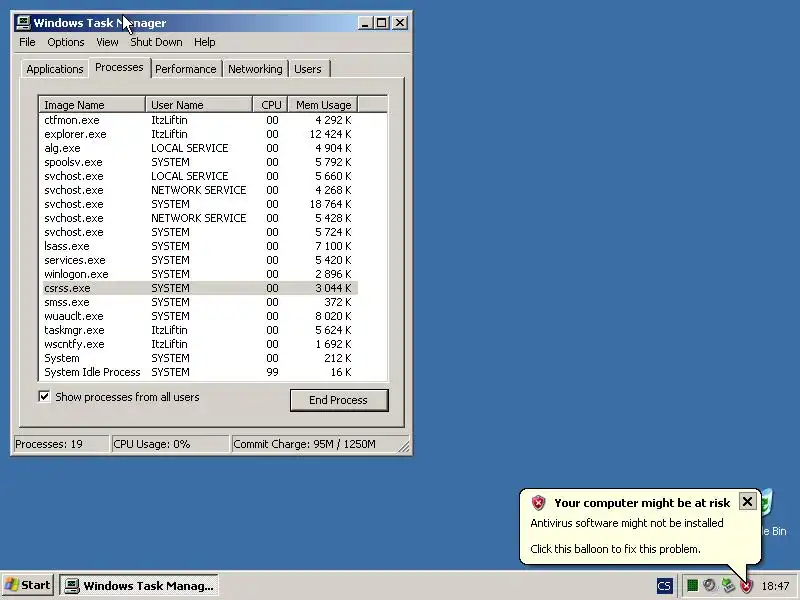Click the 12 424 K memory value for explorer.exe
The width and height of the screenshot is (800, 600).
pyautogui.click(x=330, y=134)
